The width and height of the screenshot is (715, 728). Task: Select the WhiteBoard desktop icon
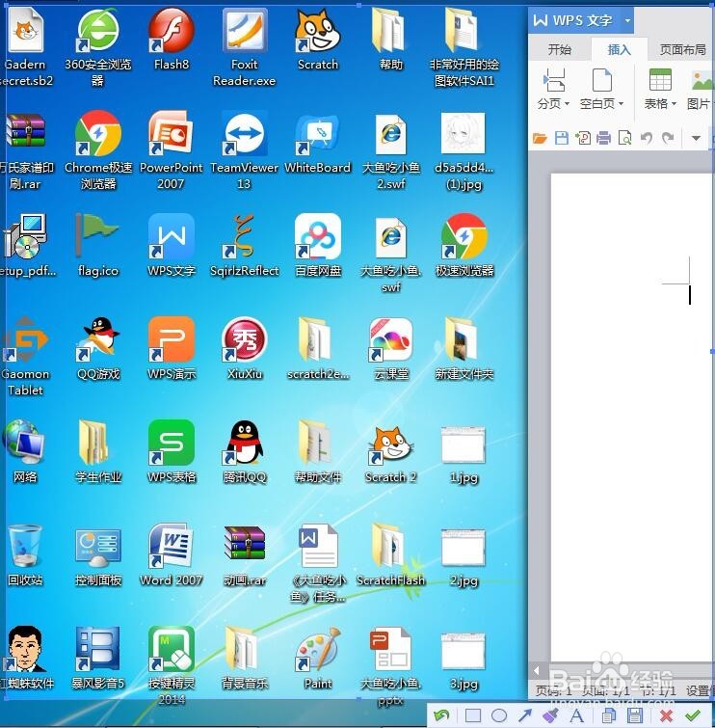click(318, 143)
